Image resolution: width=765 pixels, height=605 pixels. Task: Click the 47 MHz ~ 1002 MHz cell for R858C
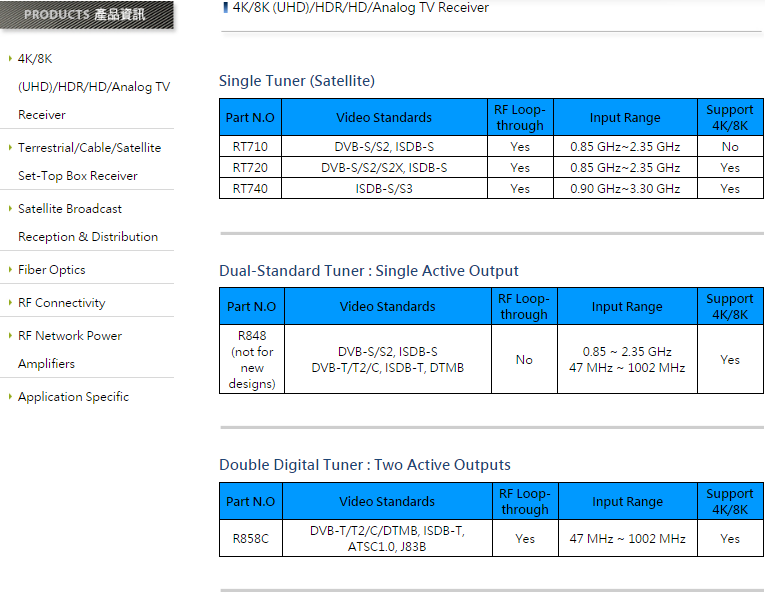pyautogui.click(x=628, y=538)
